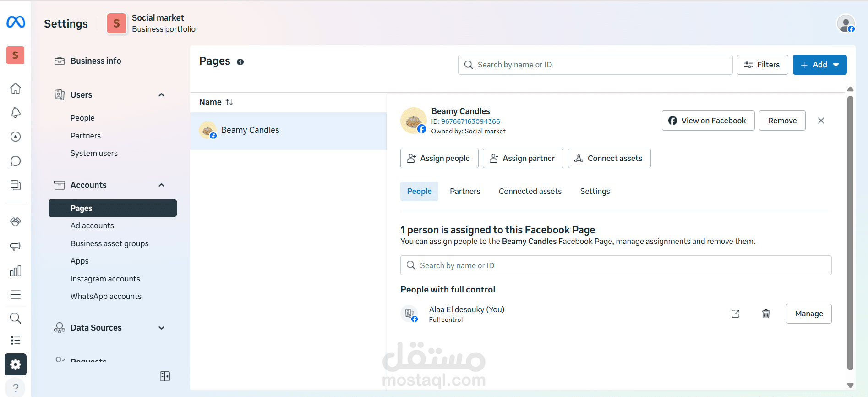Image resolution: width=868 pixels, height=397 pixels.
Task: Open Inbox chat bubble icon
Action: [16, 161]
